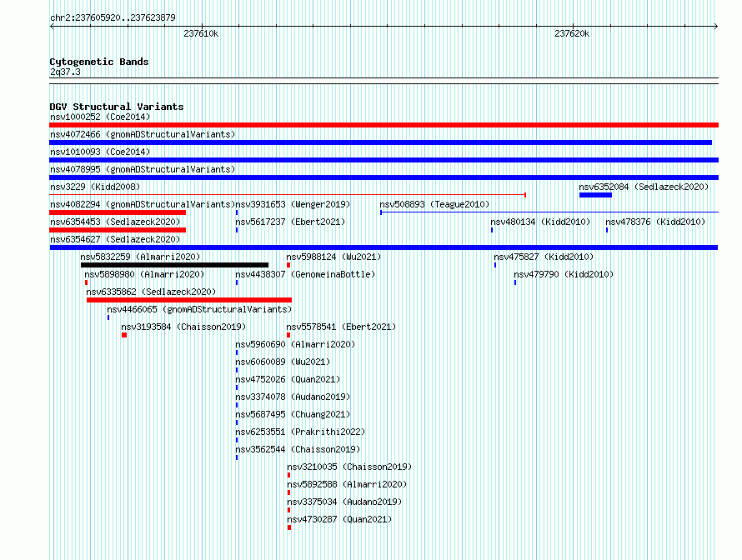Viewport: 742px width, 560px height.
Task: Open nsv6060089 (Wu2021) label
Action: [283, 362]
